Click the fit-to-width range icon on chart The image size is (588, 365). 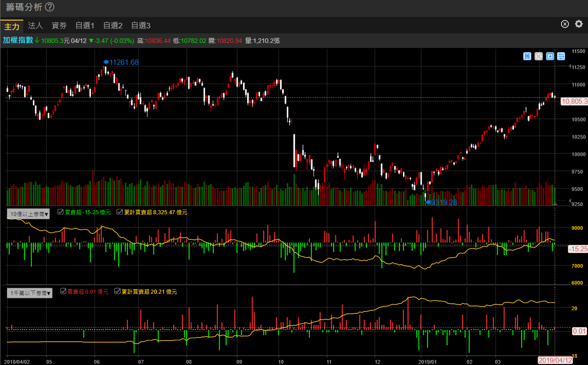[527, 56]
